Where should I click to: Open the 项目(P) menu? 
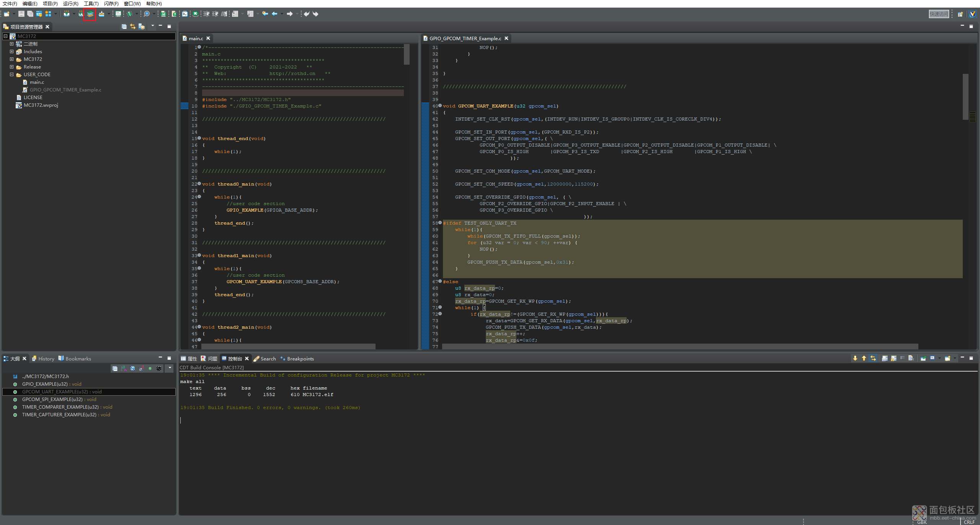pyautogui.click(x=50, y=3)
